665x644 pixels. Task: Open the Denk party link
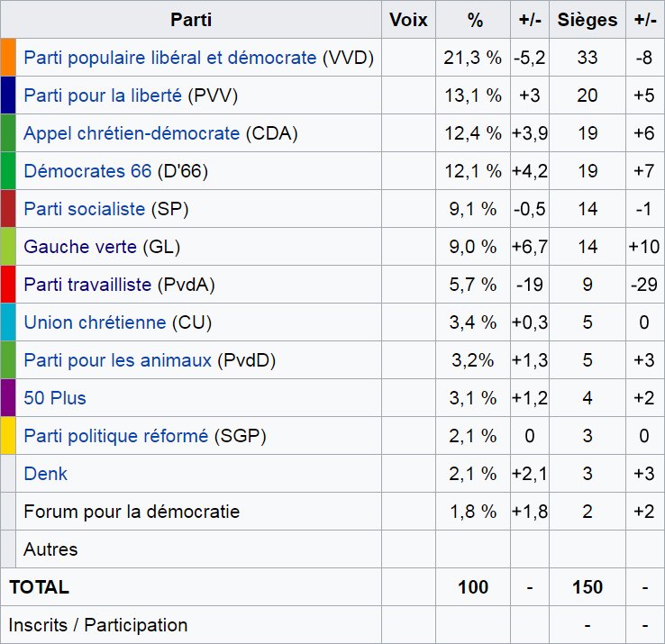coord(45,475)
